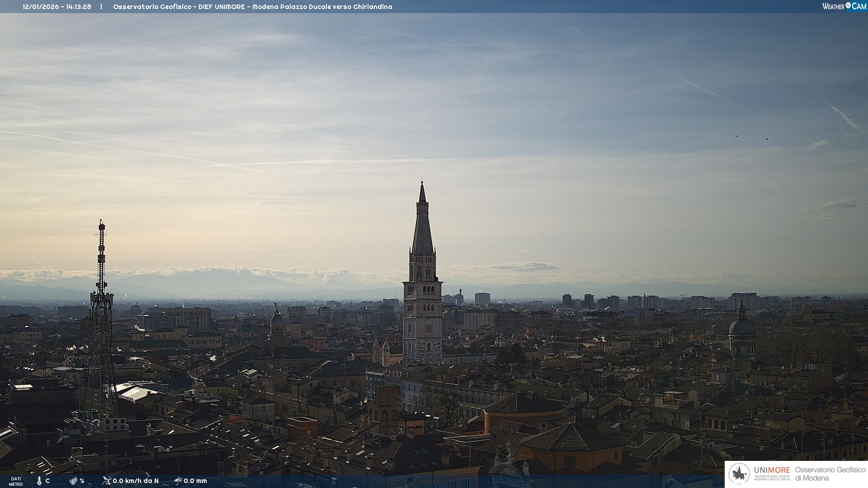Click the thermometer temperature icon
Image resolution: width=868 pixels, height=488 pixels.
point(39,481)
